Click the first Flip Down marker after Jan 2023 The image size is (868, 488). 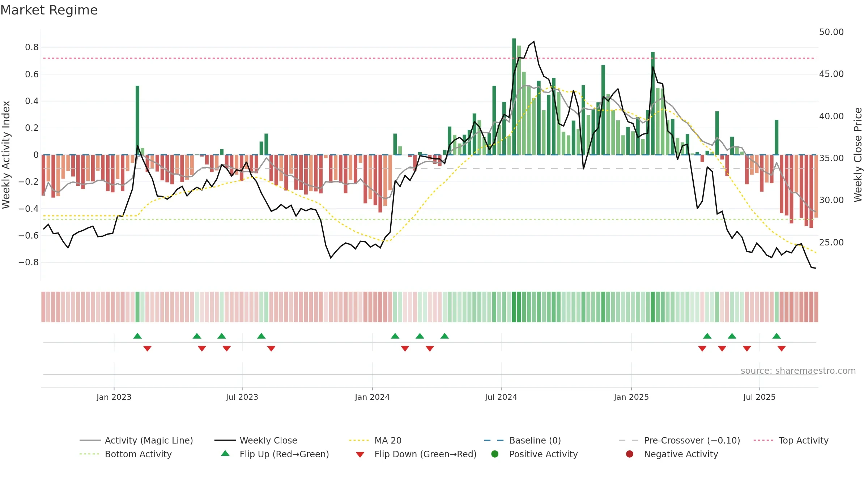[147, 348]
